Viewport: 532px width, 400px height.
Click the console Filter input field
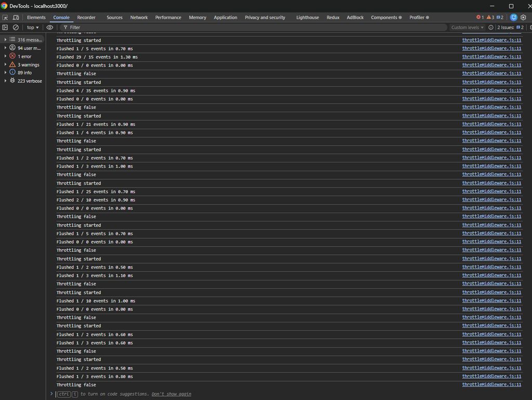tap(255, 27)
